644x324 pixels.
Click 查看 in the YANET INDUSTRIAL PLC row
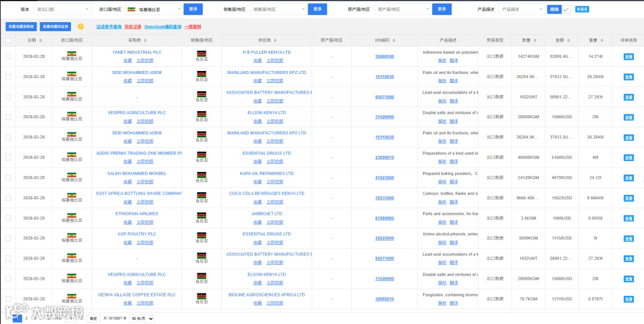[628, 57]
